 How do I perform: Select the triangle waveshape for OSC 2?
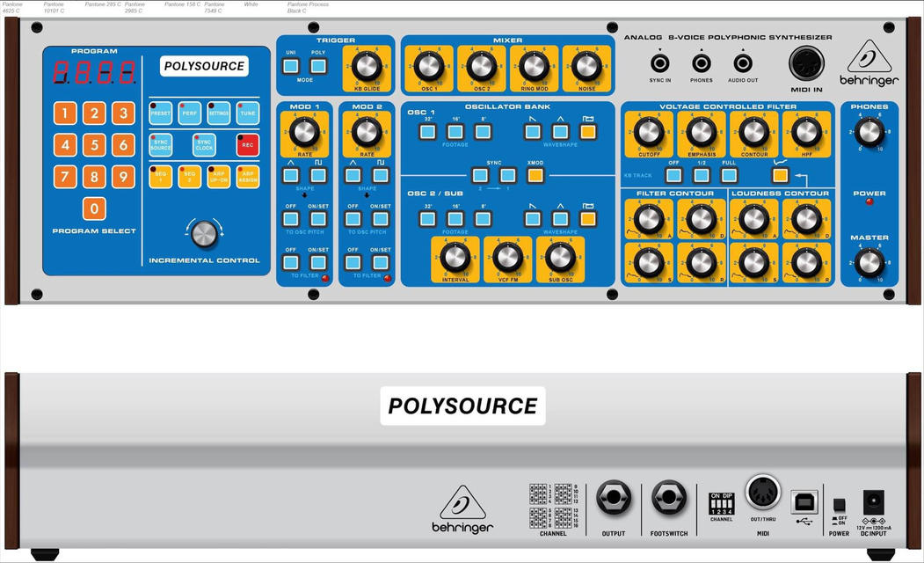(x=558, y=218)
